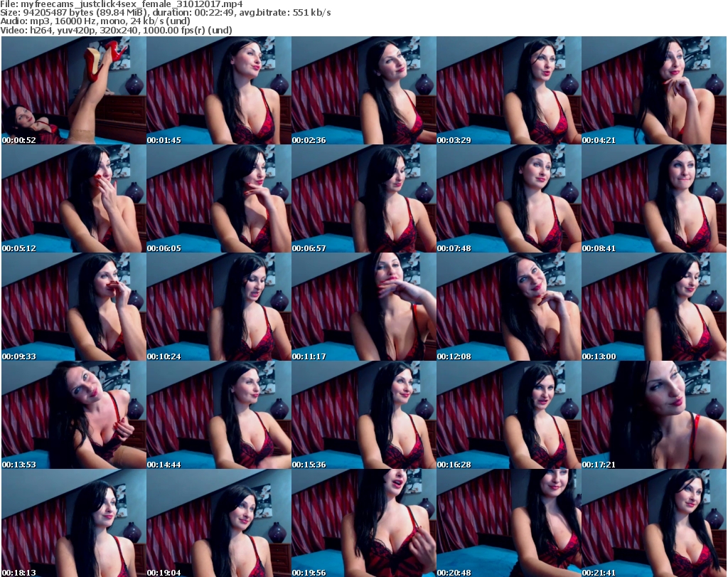This screenshot has height=577, width=728.
Task: Select the thumbnail frame at 00:12:08
Action: [x=508, y=307]
